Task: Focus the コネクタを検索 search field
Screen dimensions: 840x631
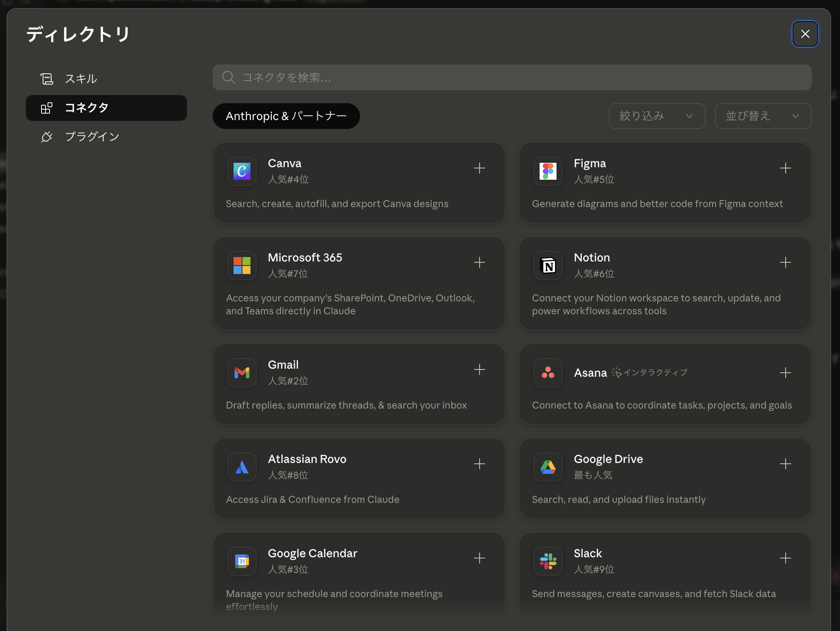Action: [x=512, y=77]
